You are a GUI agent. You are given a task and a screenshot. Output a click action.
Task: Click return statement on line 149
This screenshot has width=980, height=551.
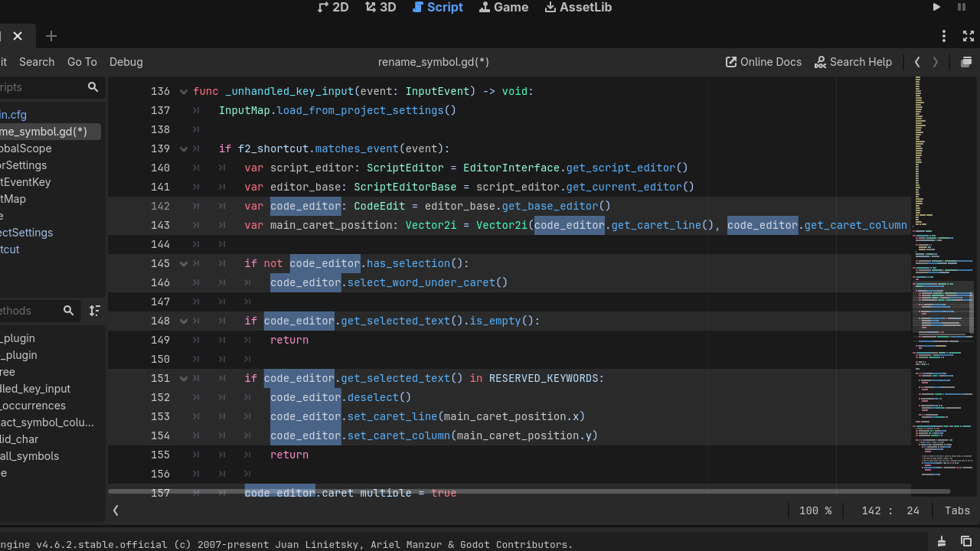[x=289, y=340]
